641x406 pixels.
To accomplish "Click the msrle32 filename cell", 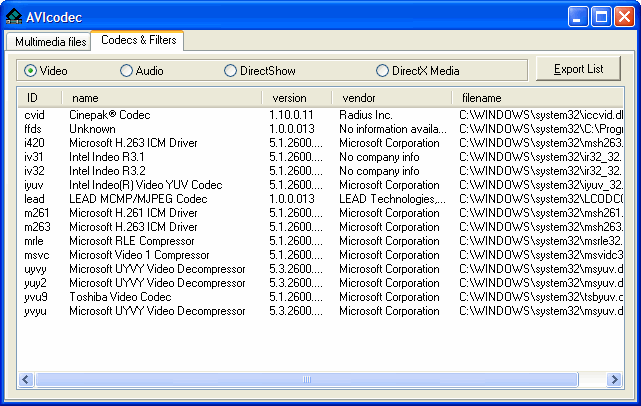I will click(x=541, y=241).
